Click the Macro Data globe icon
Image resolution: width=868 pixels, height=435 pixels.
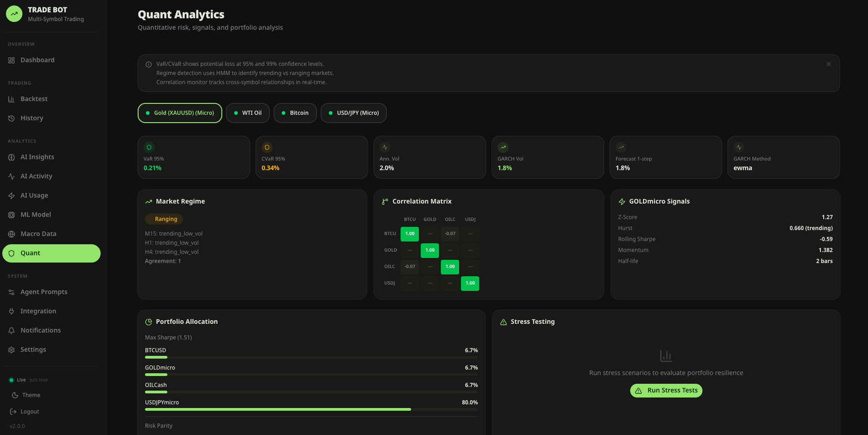point(11,234)
